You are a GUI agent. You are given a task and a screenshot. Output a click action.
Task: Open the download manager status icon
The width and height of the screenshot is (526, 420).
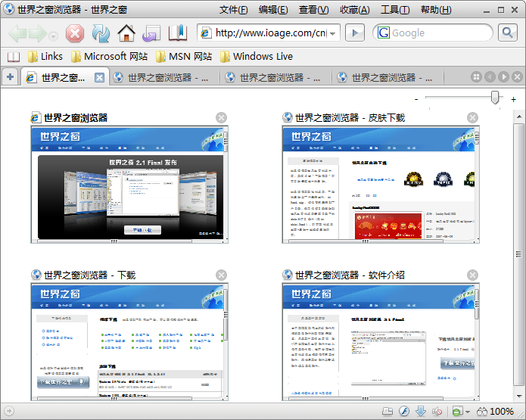pos(421,411)
